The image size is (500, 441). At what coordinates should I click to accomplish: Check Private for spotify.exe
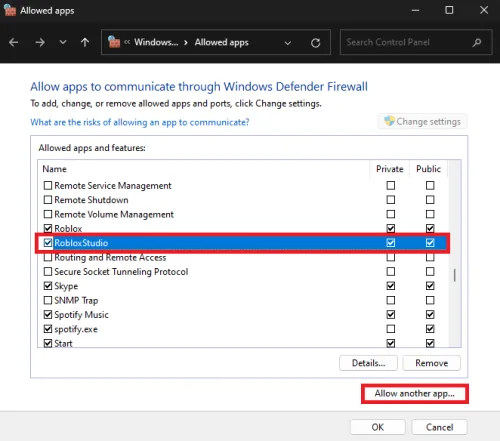pyautogui.click(x=391, y=329)
